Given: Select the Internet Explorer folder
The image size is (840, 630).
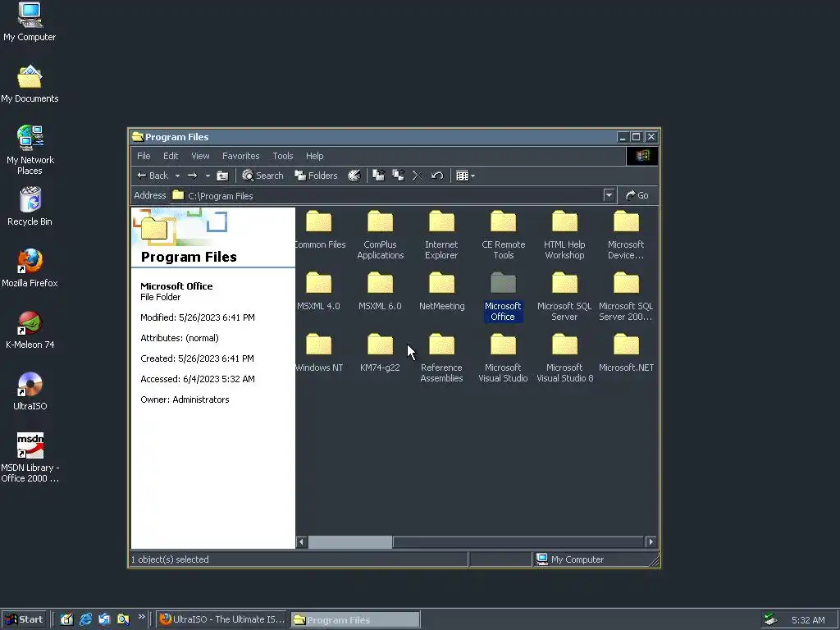Looking at the screenshot, I should tap(441, 235).
